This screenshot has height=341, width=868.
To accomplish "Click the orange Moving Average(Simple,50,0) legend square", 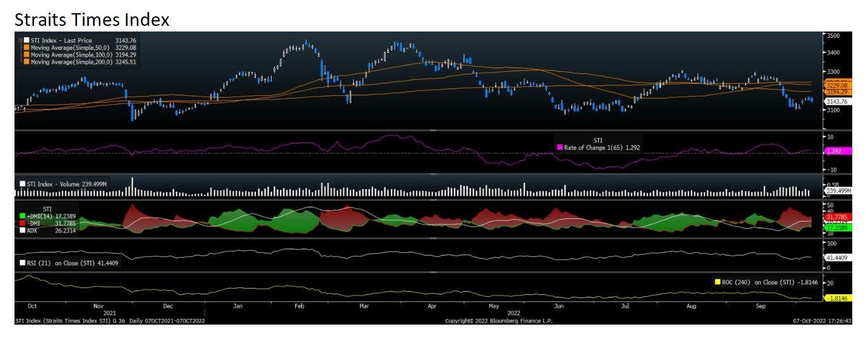I will [26, 47].
